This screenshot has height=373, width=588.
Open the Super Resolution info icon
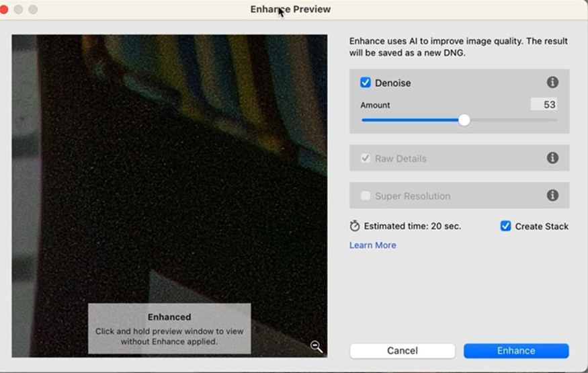[552, 196]
